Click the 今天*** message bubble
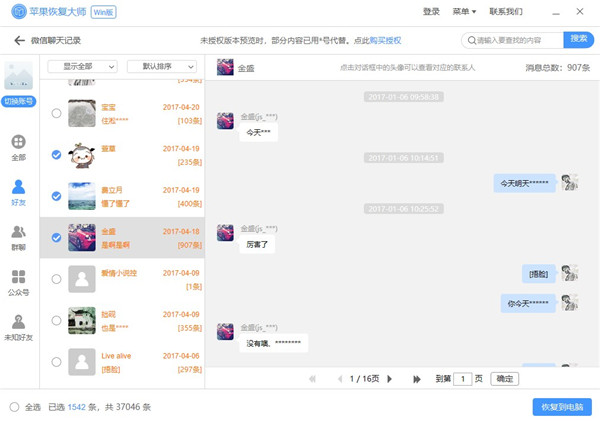The image size is (600, 421). (258, 132)
